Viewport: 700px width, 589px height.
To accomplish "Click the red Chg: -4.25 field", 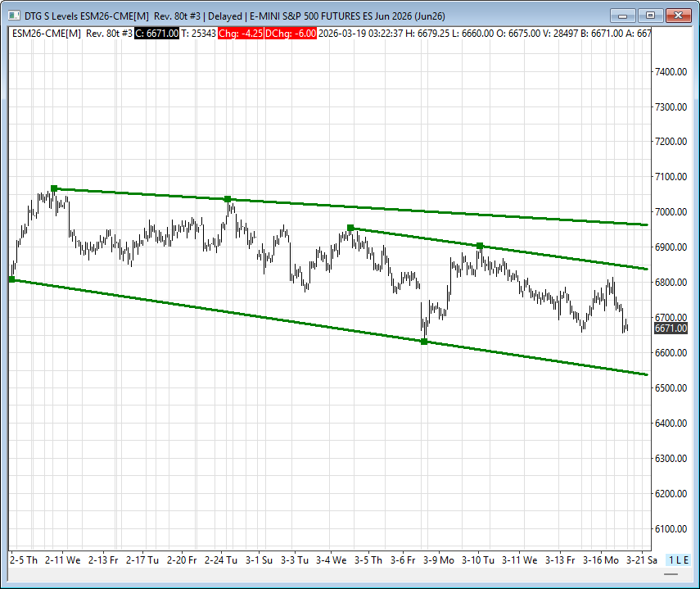I will [240, 33].
